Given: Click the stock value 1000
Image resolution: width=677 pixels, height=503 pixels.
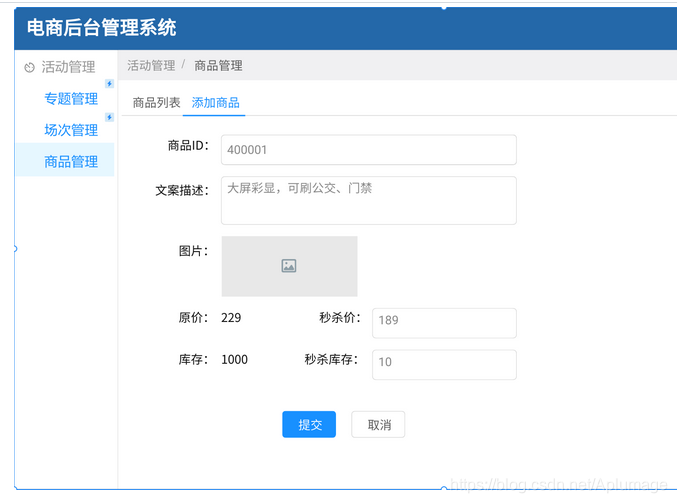Looking at the screenshot, I should pos(234,360).
